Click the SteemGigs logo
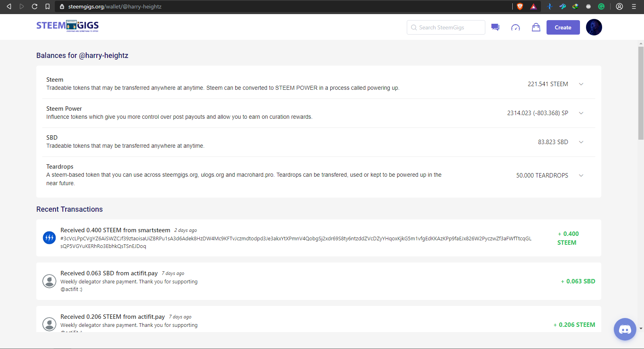This screenshot has height=349, width=644. (x=68, y=26)
